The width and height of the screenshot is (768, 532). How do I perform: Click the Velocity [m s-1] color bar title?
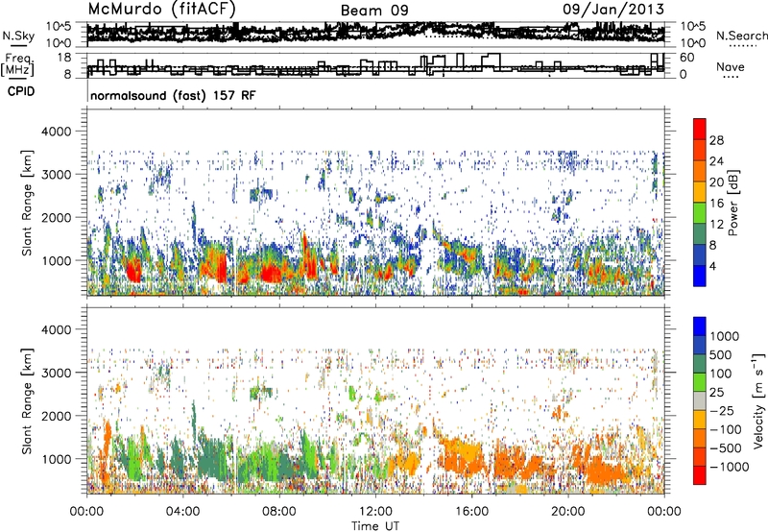point(758,400)
